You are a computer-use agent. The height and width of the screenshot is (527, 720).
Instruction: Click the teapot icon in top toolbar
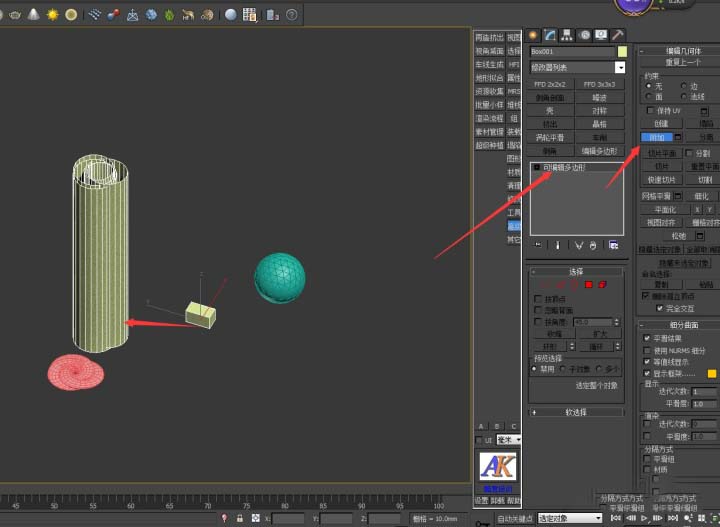15,15
